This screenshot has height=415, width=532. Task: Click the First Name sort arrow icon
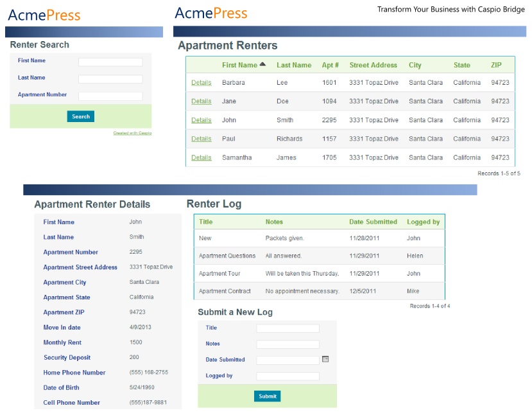click(x=262, y=64)
